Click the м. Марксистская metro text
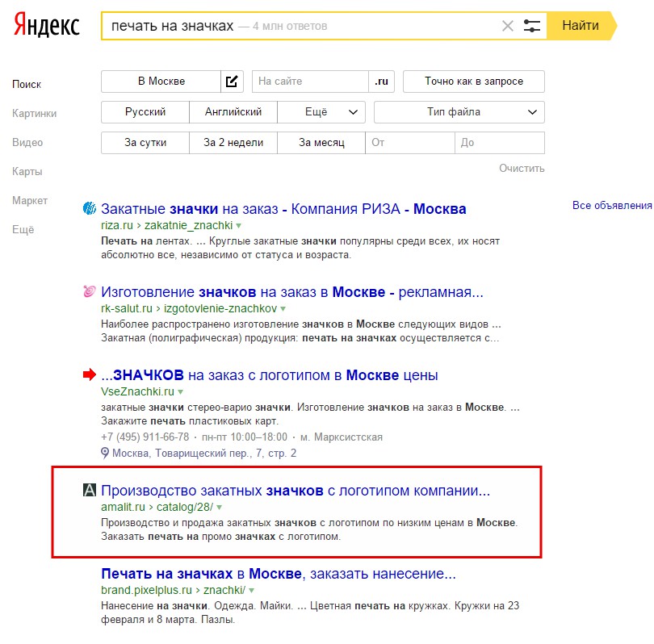Viewport: 654px width, 644px height. pos(342,437)
